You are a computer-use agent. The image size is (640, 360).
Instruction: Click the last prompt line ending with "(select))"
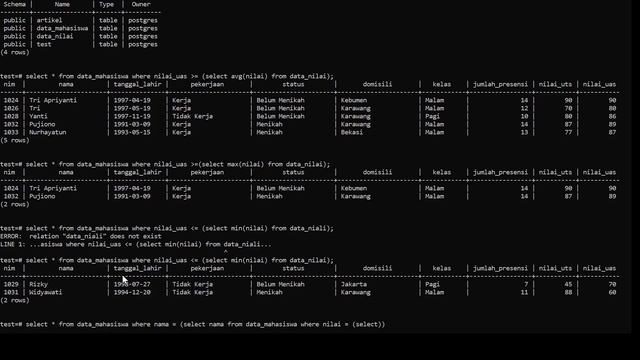[x=193, y=324]
